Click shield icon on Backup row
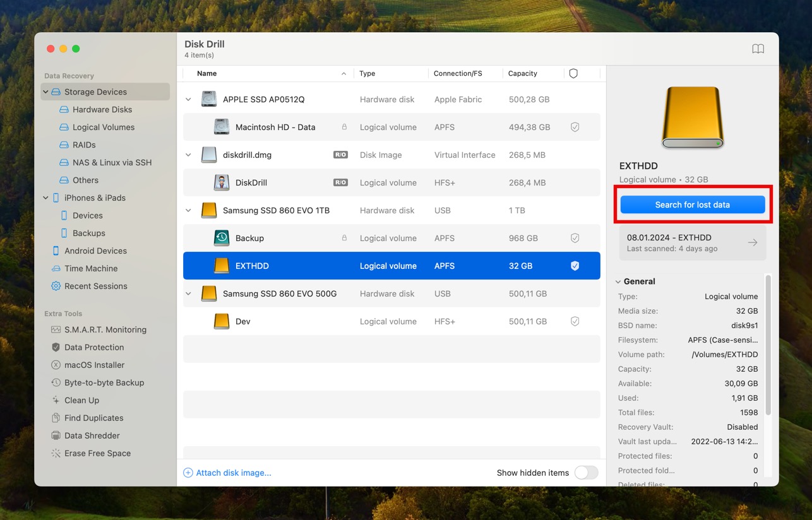 (575, 238)
